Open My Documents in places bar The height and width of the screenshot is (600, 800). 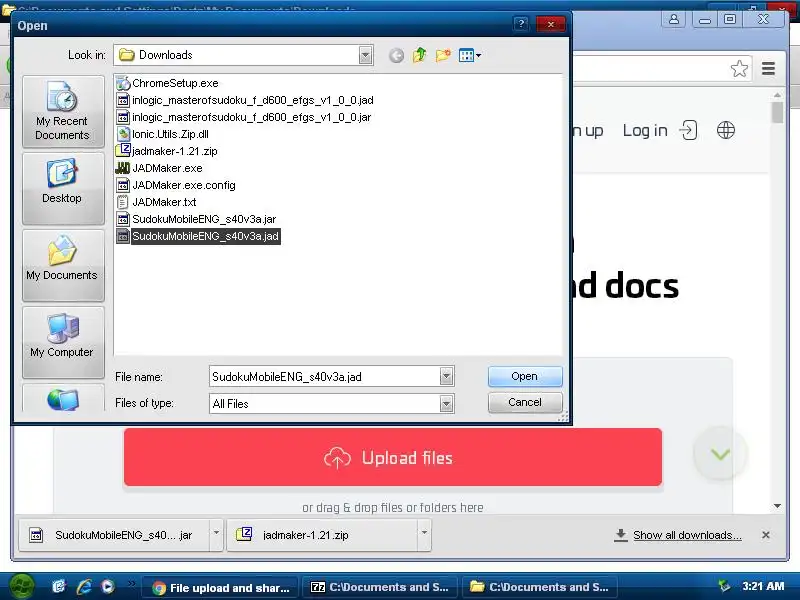pyautogui.click(x=63, y=266)
